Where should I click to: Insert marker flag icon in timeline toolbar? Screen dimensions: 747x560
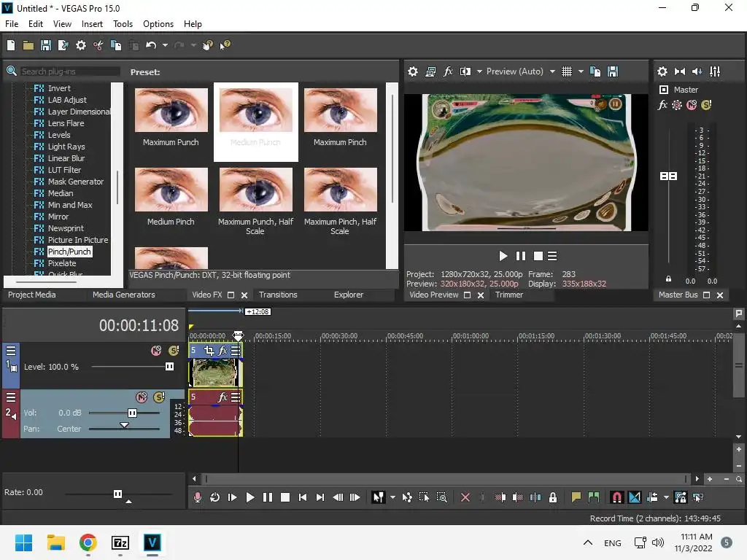[576, 497]
